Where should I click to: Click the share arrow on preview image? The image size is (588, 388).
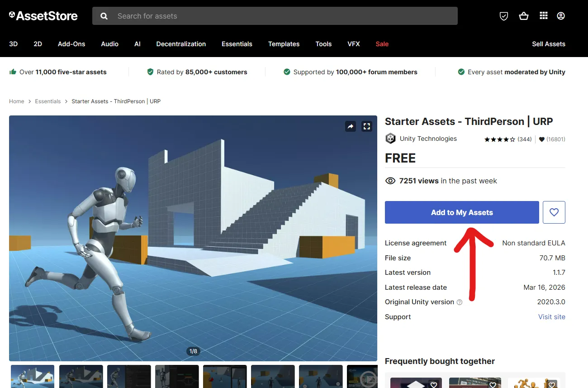coord(351,126)
